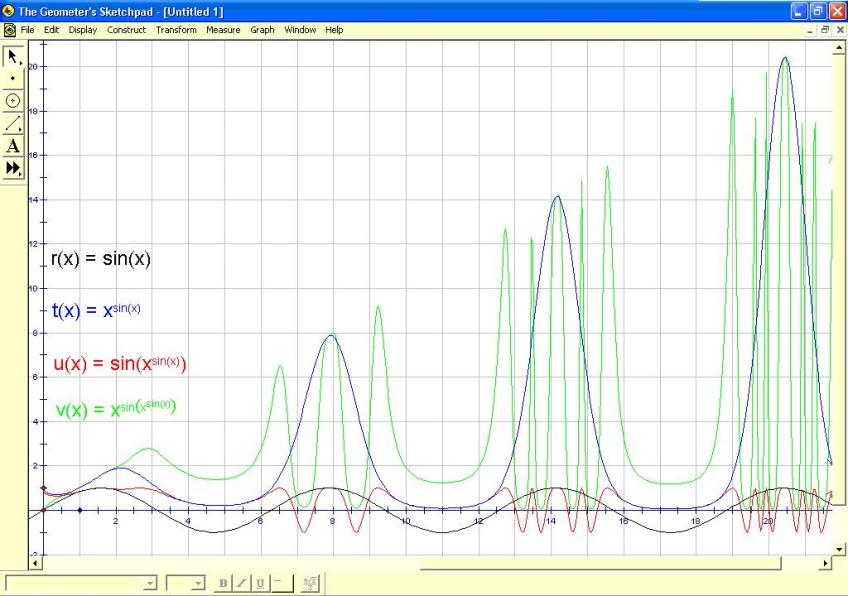The width and height of the screenshot is (848, 596).
Task: Open the text color picker button
Action: point(279,582)
